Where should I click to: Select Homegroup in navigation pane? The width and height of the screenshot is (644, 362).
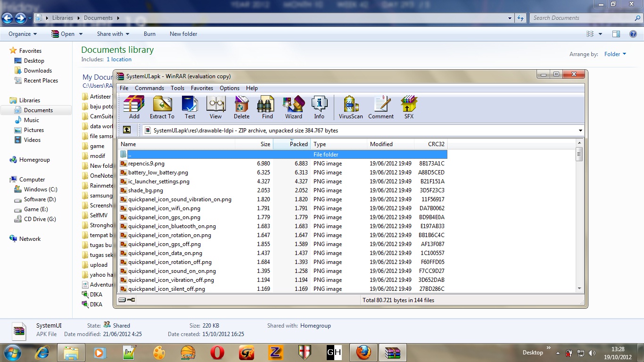coord(34,160)
